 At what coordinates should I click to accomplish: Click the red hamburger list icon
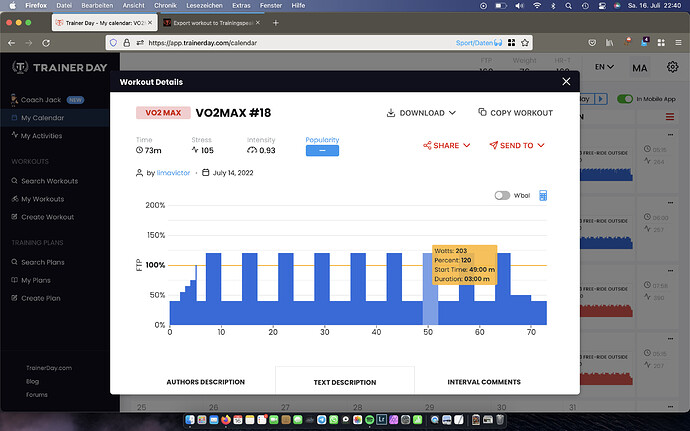coord(670,117)
